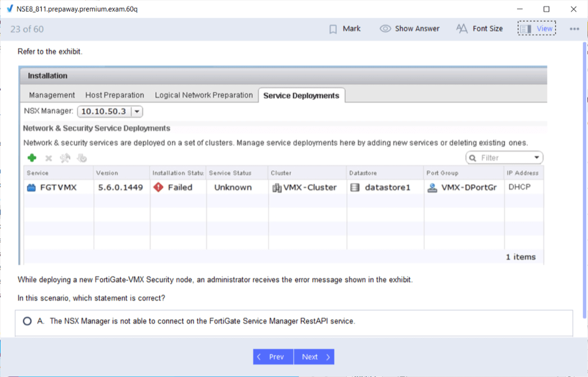
Task: Maximize the exam window
Action: (x=546, y=9)
